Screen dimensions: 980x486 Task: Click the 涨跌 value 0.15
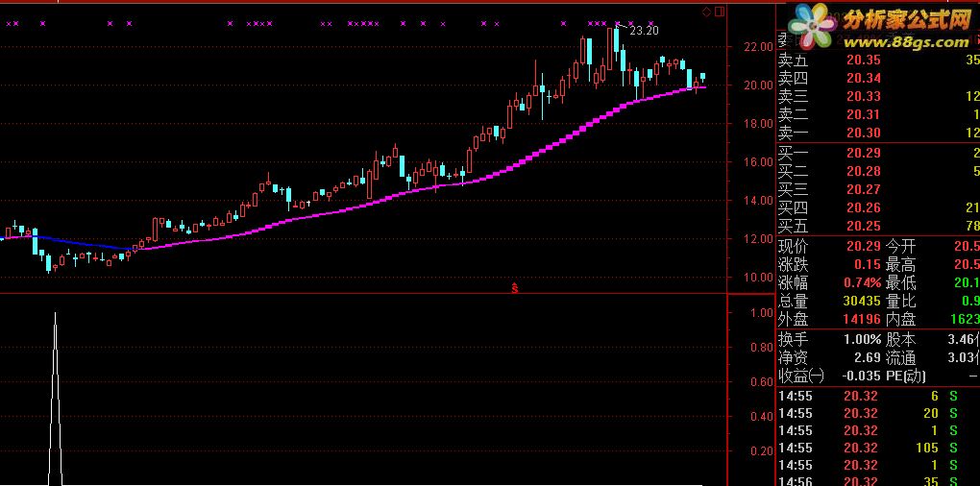[x=868, y=264]
